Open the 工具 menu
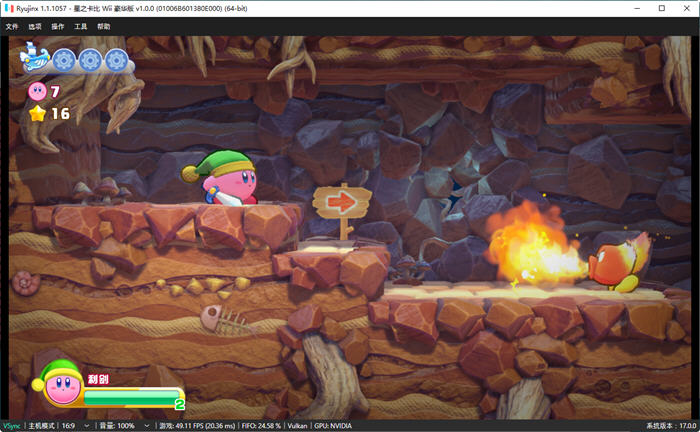700x432 pixels. (81, 27)
